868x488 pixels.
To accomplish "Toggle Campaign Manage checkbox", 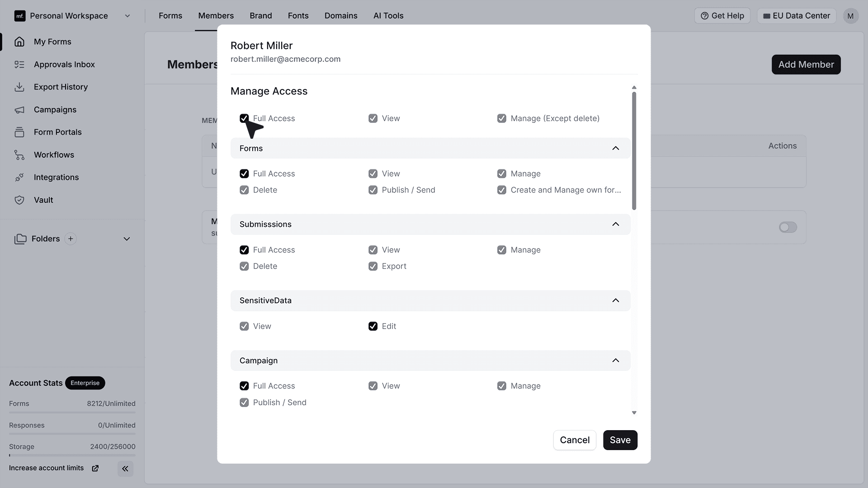I will pyautogui.click(x=502, y=386).
